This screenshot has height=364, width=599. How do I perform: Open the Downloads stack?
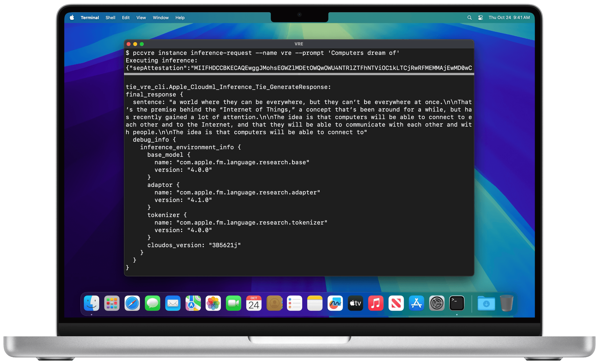[x=486, y=303]
